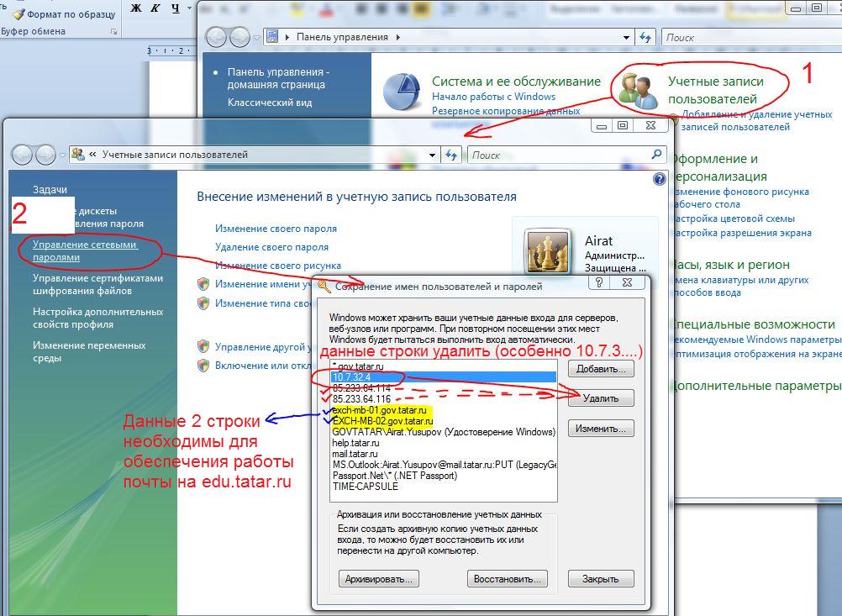The image size is (842, 616).
Task: Click help '?' button in passwords dialog
Action: click(599, 282)
